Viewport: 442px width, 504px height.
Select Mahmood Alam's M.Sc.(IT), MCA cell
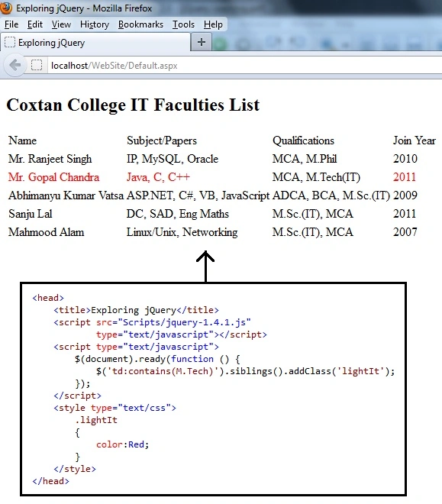pyautogui.click(x=313, y=232)
